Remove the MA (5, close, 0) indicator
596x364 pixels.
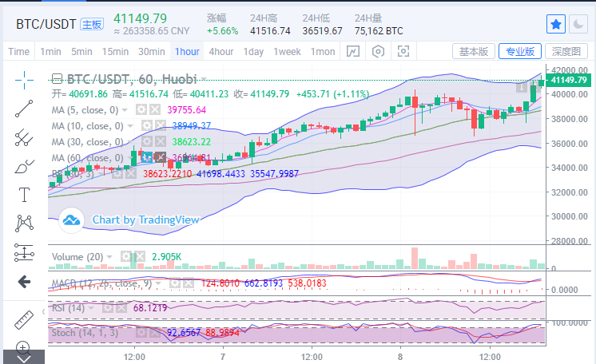[x=155, y=110]
